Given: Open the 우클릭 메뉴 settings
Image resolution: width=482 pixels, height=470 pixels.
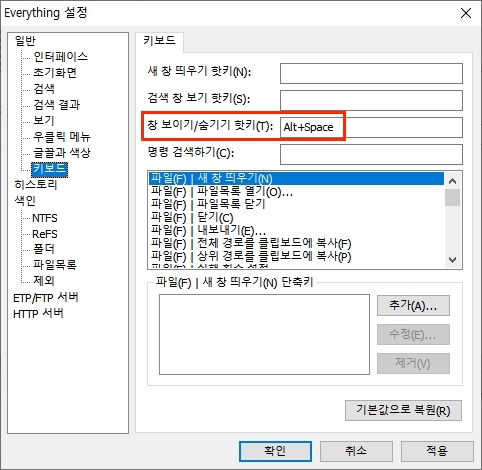Looking at the screenshot, I should pos(62,136).
